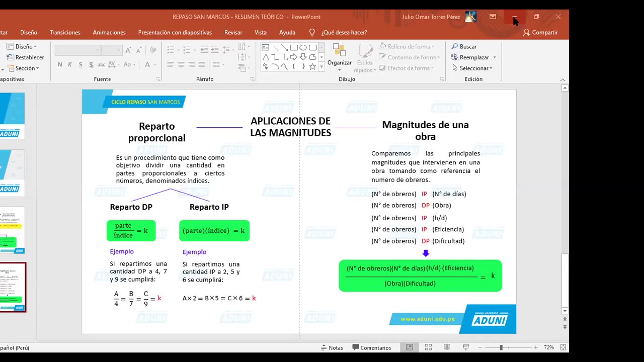Justify the paragraph text

(x=202, y=64)
